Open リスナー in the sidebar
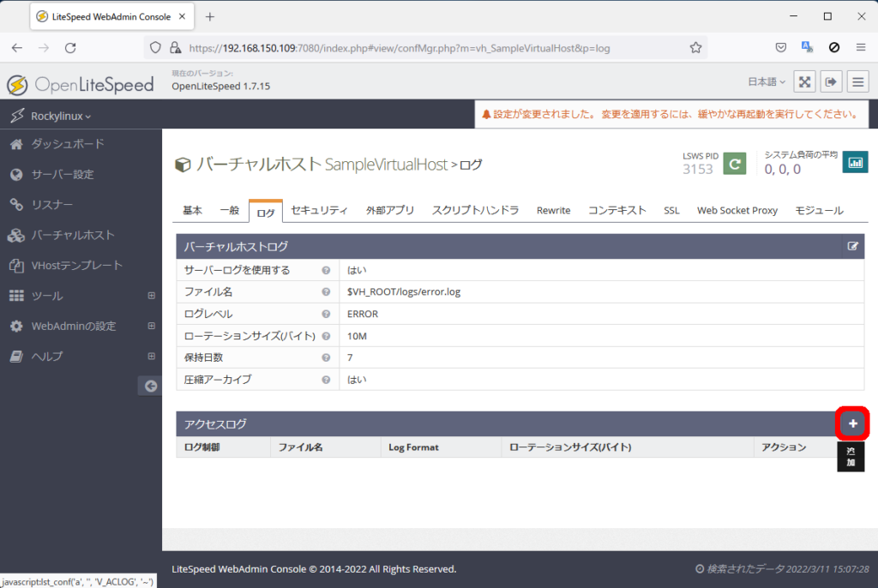The height and width of the screenshot is (588, 878). 51,205
